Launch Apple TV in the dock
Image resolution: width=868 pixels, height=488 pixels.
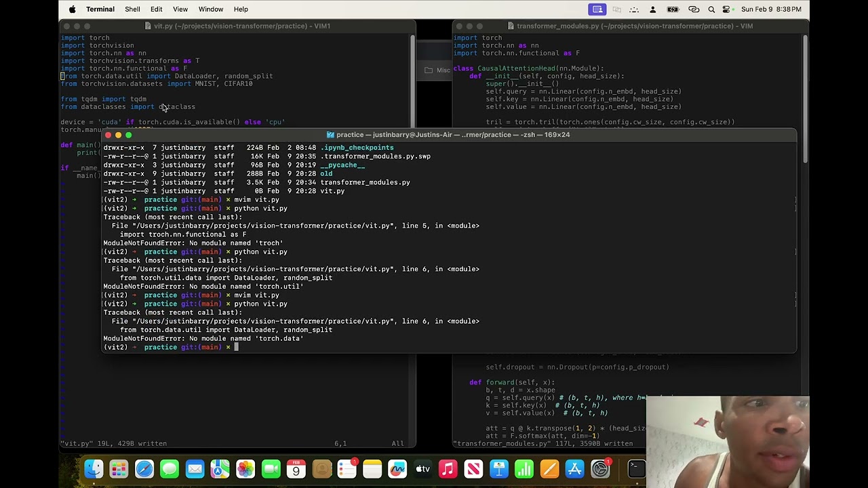coord(422,468)
